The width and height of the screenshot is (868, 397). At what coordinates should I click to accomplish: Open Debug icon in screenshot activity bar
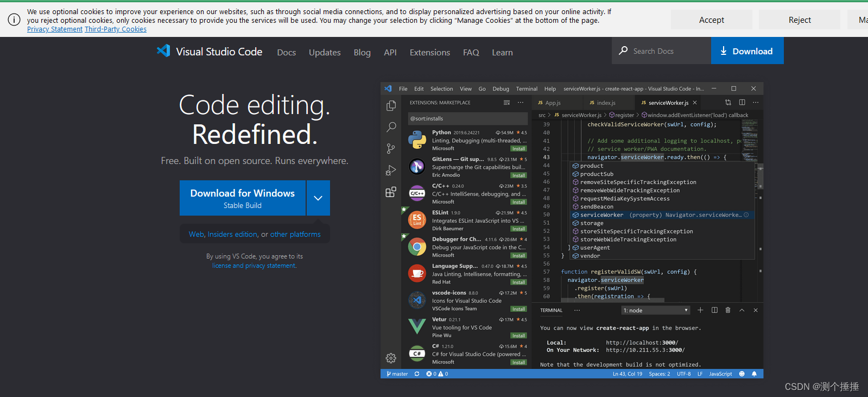click(x=391, y=170)
